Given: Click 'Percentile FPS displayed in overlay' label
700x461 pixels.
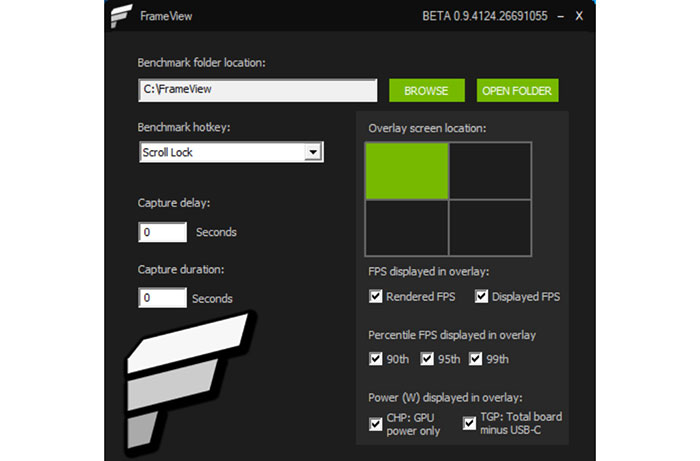Looking at the screenshot, I should [x=452, y=335].
